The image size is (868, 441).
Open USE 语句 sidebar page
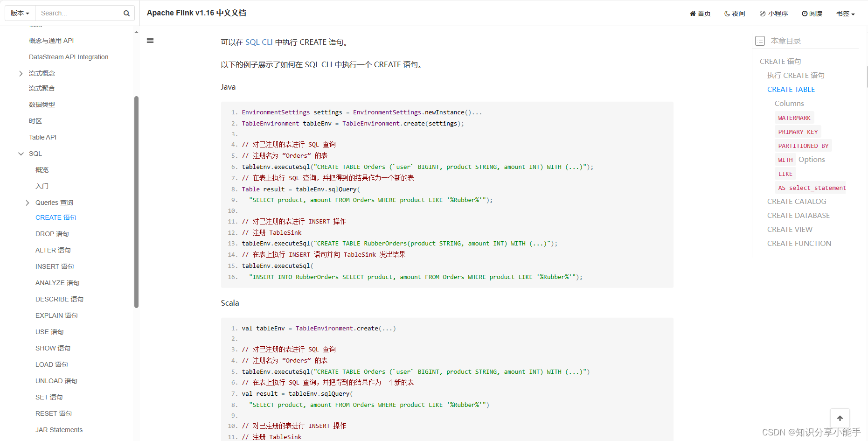coord(49,332)
